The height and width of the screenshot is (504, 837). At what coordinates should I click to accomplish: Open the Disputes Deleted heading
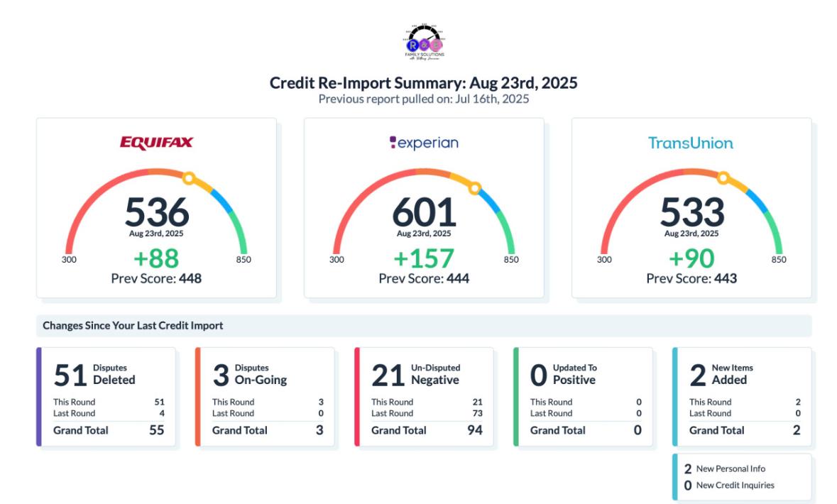(114, 374)
